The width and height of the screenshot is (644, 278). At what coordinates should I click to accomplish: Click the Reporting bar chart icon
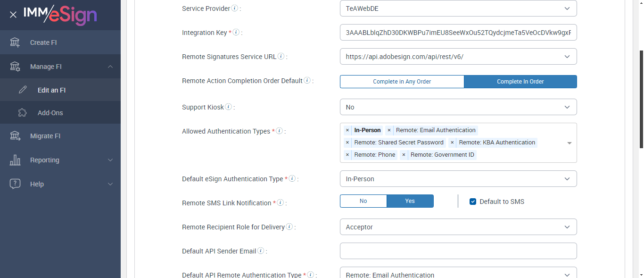coord(15,160)
